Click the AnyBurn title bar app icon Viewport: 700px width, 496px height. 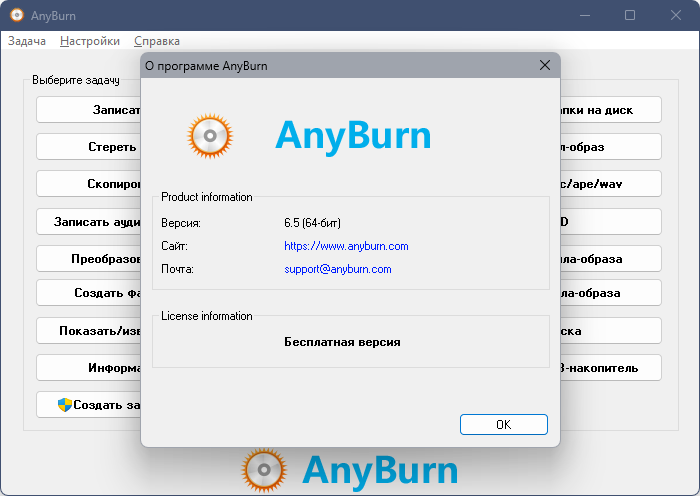click(17, 15)
